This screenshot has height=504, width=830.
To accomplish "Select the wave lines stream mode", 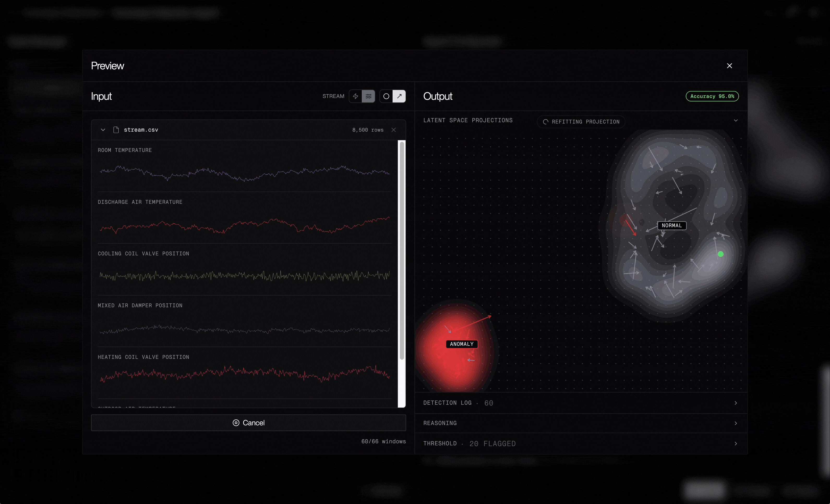I will 369,96.
